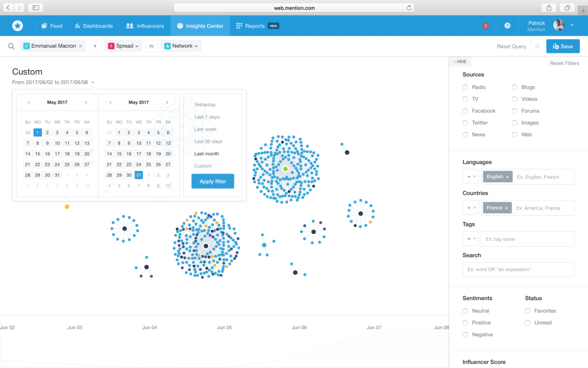Go forward with browser forward arrow
This screenshot has height=368, width=588.
(19, 7)
